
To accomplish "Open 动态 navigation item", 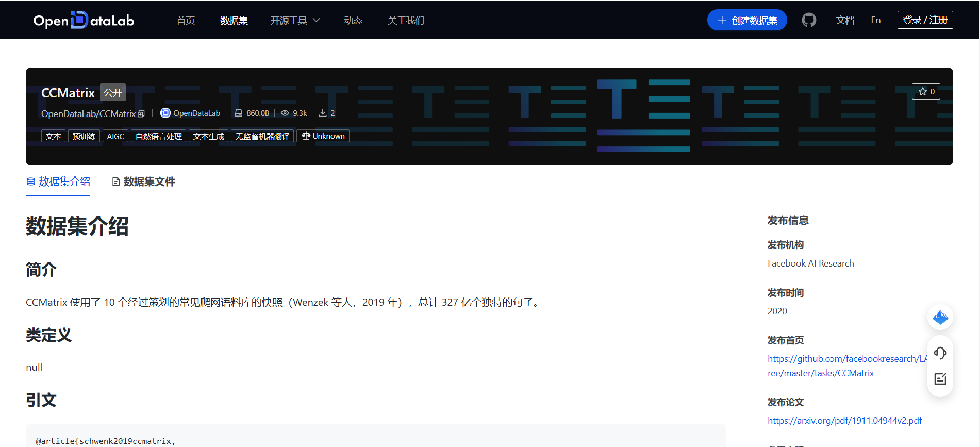I will coord(353,20).
